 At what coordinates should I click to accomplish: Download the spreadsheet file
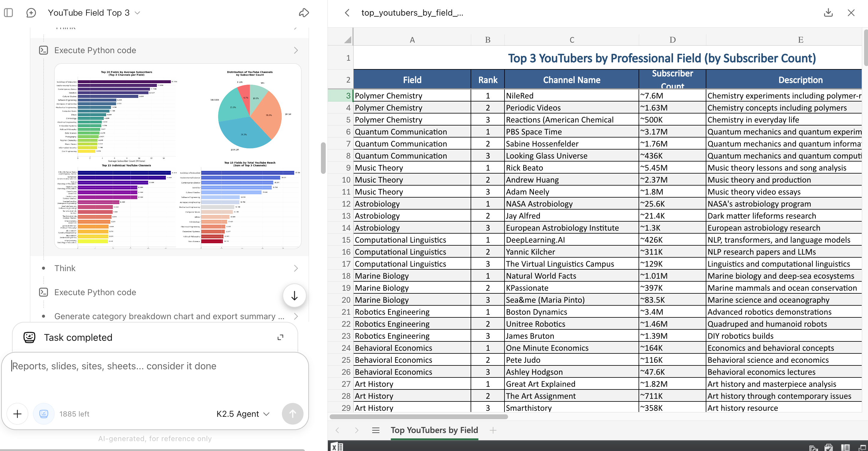tap(828, 13)
